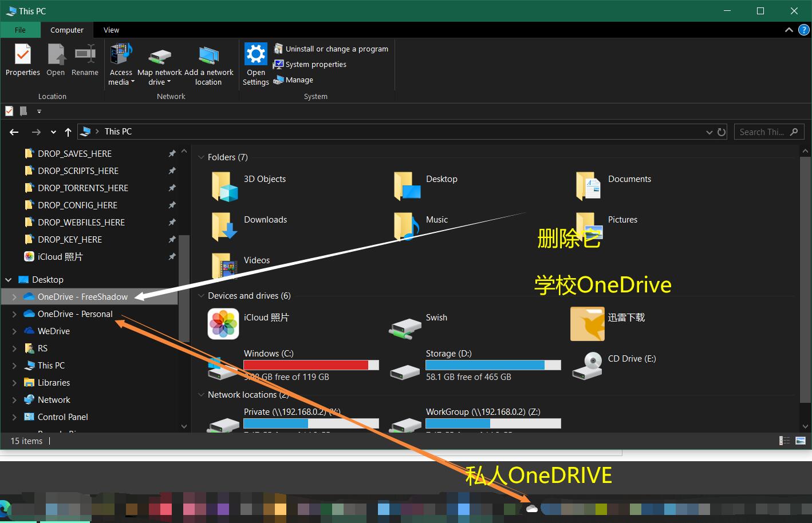Select DROP_KEY_HERE folder
812x523 pixels.
69,239
